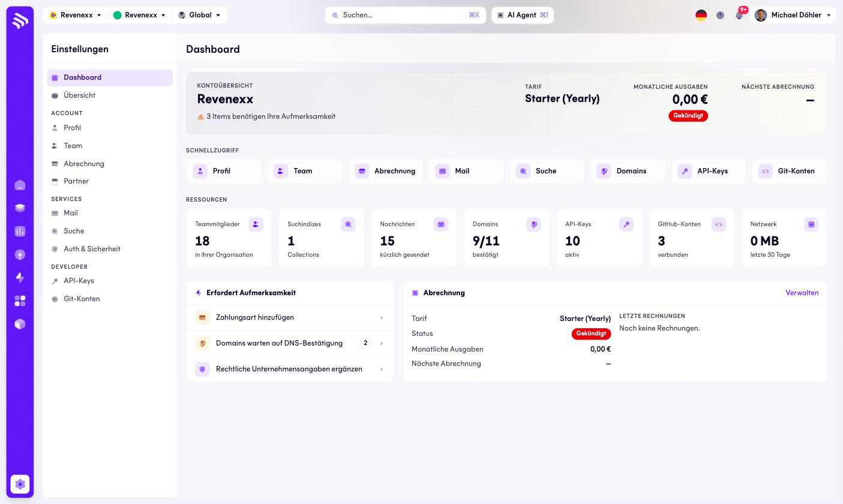Open Übersicht in the settings sidebar
Image resolution: width=843 pixels, height=504 pixels.
click(x=110, y=95)
